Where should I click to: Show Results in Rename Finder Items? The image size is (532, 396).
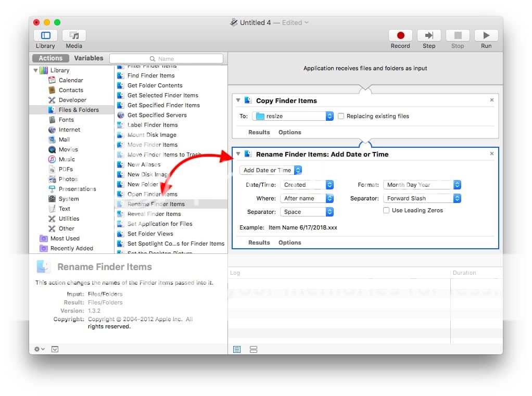tap(259, 242)
